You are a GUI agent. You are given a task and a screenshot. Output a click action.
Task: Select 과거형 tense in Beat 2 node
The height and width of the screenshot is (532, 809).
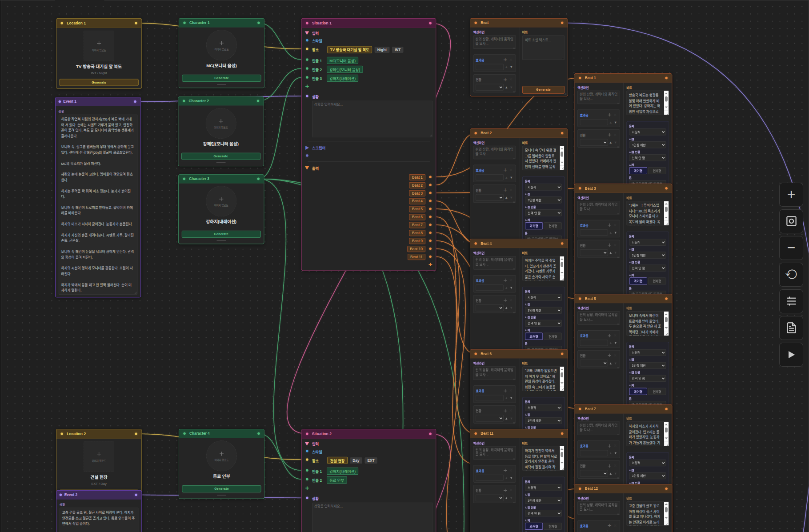click(534, 226)
